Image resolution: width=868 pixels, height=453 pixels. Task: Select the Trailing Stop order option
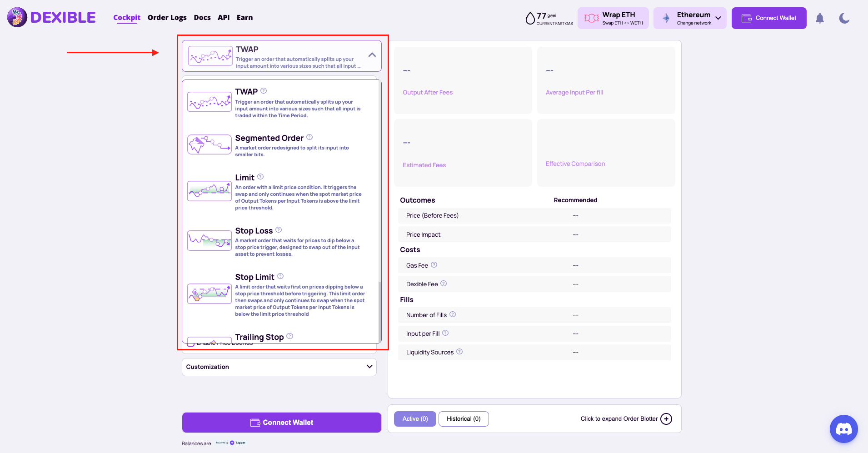pos(280,337)
